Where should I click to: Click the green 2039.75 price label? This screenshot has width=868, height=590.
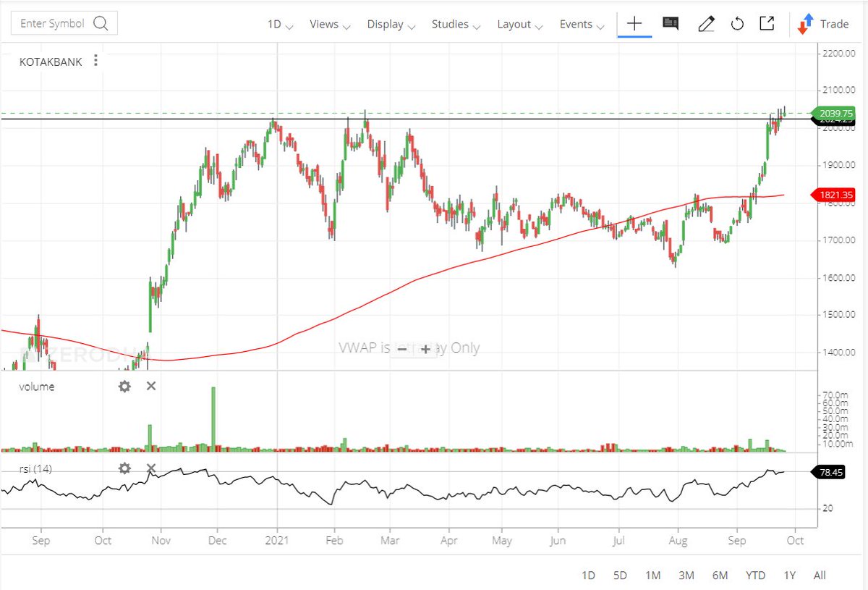834,114
